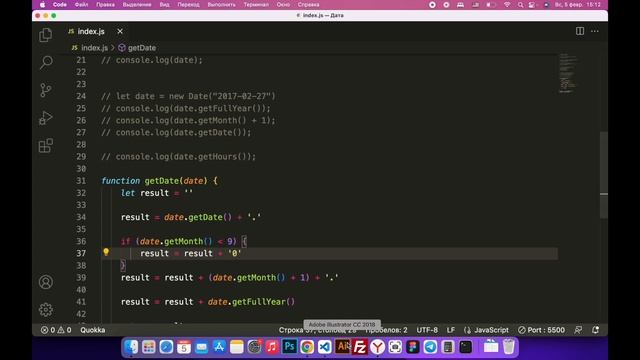Open the Accounts menu in the activity bar

click(x=46, y=282)
